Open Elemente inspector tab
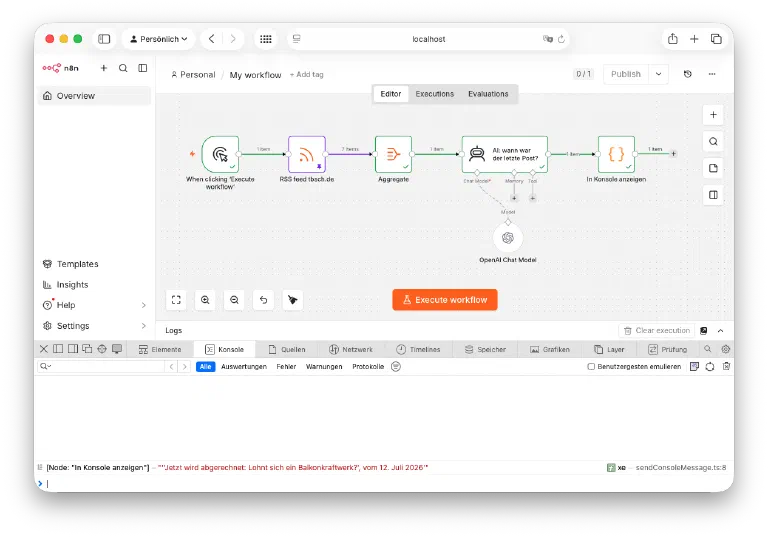 click(160, 349)
